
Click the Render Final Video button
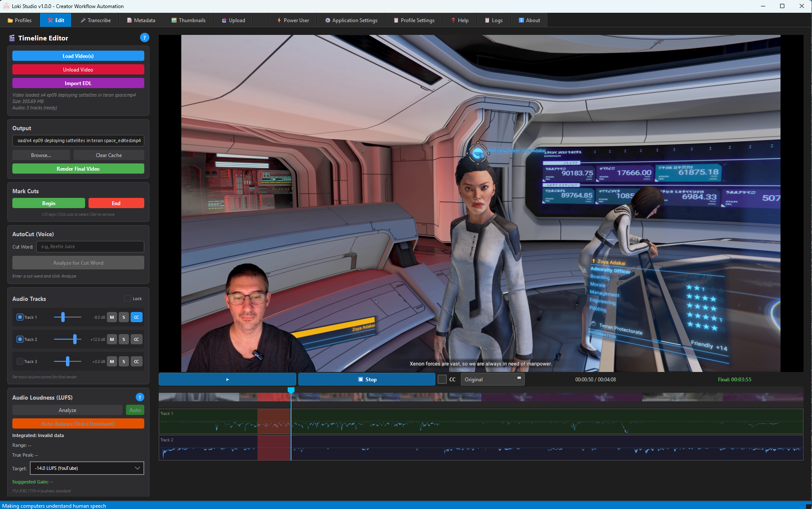[x=78, y=169]
